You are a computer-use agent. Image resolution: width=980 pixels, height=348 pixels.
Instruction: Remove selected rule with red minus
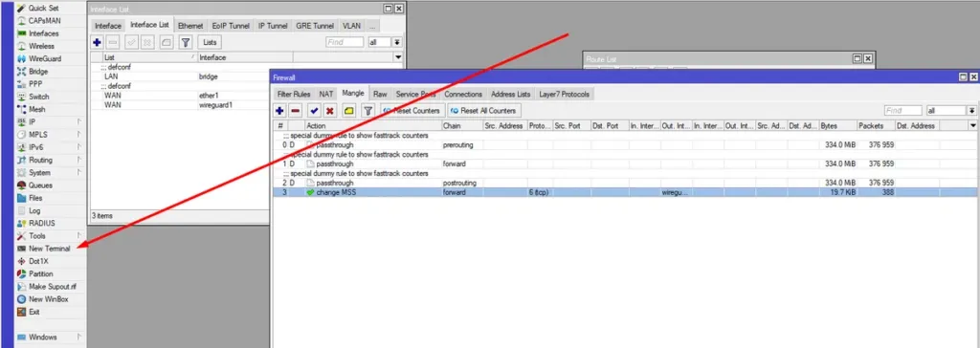pos(295,111)
